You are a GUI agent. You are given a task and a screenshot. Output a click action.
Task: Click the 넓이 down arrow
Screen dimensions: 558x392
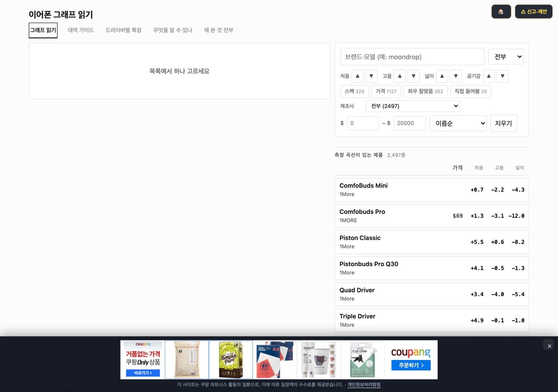tap(456, 76)
